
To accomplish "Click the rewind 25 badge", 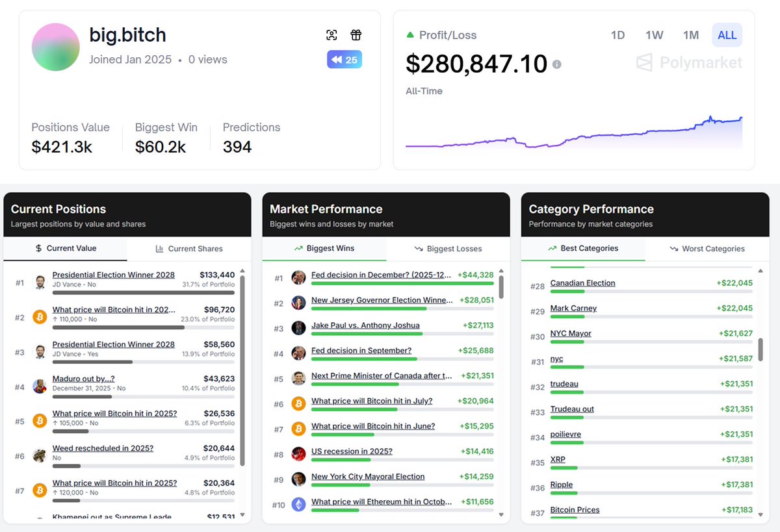I will pyautogui.click(x=344, y=60).
